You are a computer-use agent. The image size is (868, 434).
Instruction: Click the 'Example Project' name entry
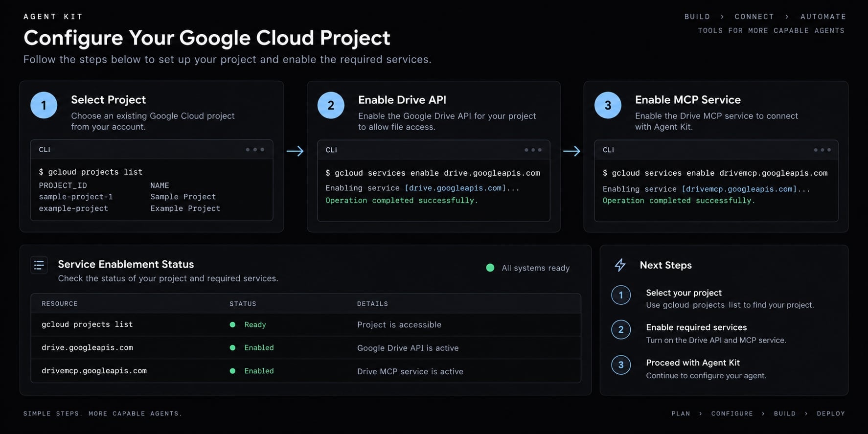(x=185, y=208)
